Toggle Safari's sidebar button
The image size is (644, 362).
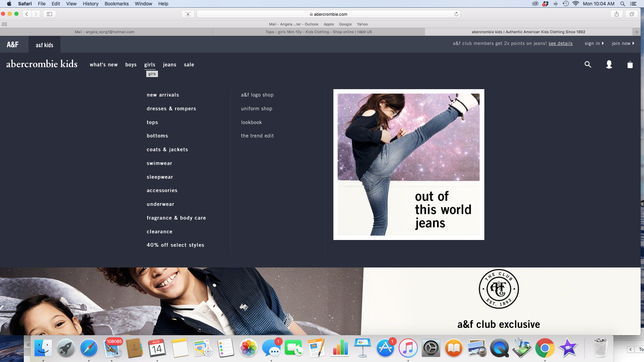click(49, 14)
